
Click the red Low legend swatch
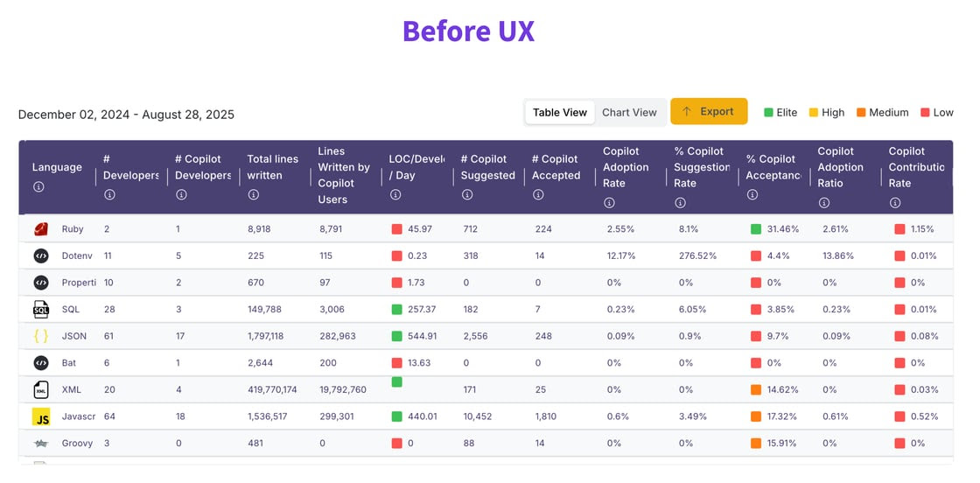click(x=925, y=113)
